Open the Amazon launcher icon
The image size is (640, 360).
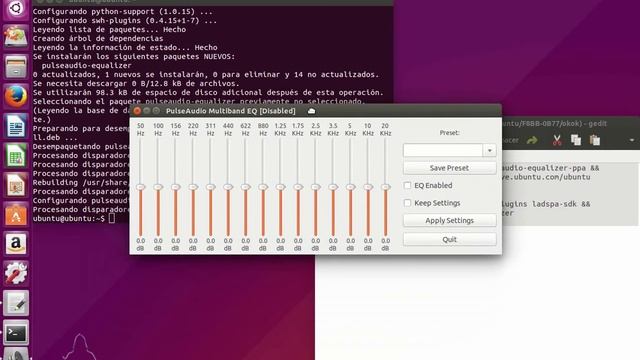tap(16, 244)
